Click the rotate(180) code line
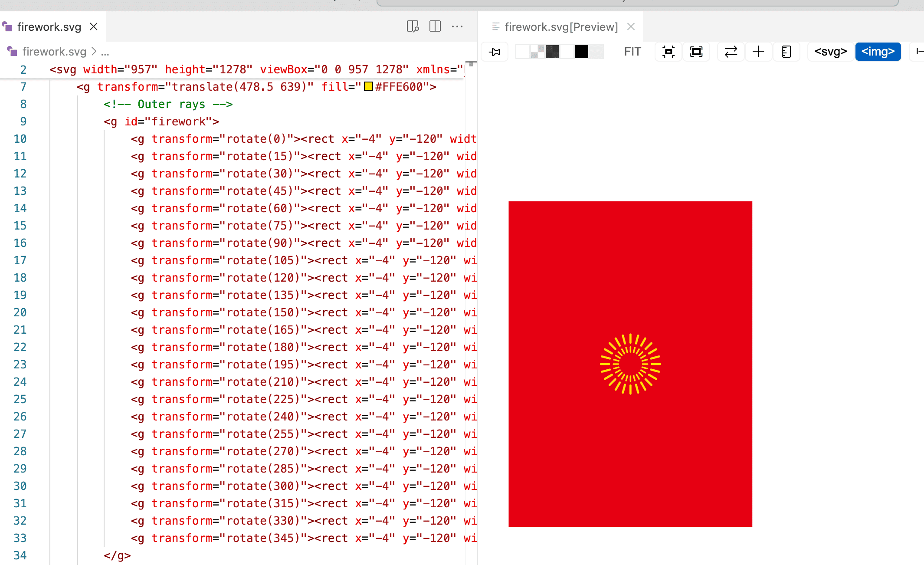 tap(304, 347)
